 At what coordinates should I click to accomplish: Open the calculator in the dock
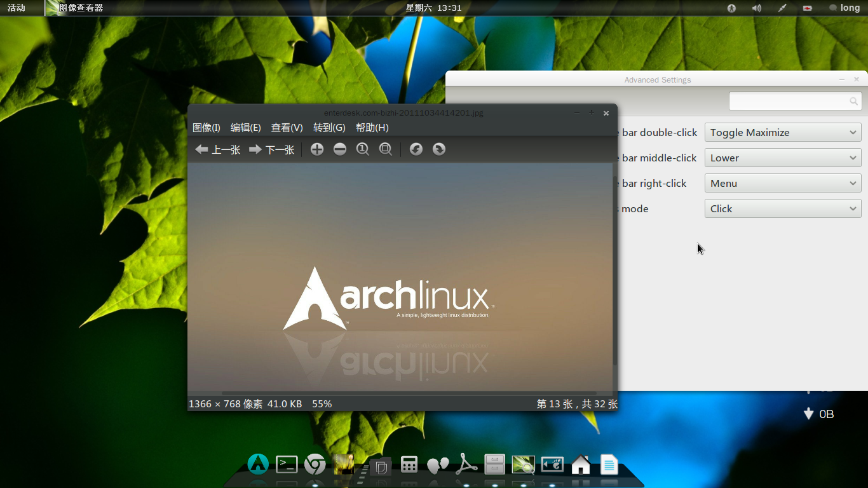(409, 464)
